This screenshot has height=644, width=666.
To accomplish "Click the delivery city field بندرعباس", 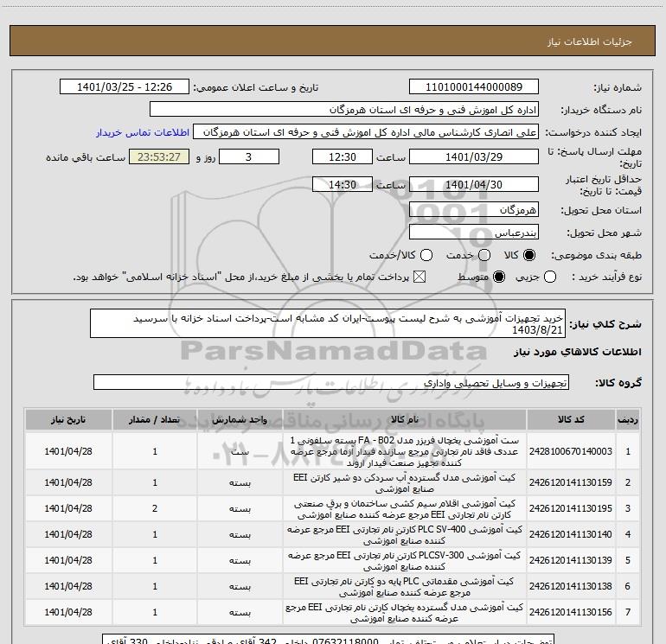I will pyautogui.click(x=474, y=232).
